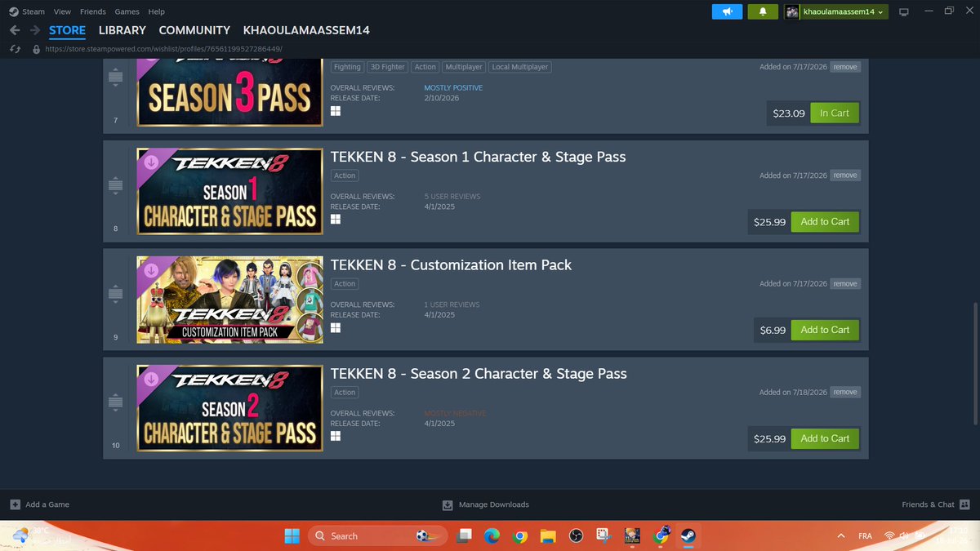This screenshot has width=980, height=551.
Task: Open TEKKEN 8 Season 2 Character & Stage Pass title
Action: (479, 374)
